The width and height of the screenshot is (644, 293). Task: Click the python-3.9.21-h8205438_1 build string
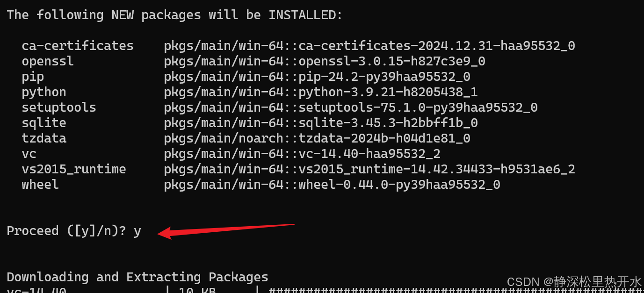pos(388,92)
